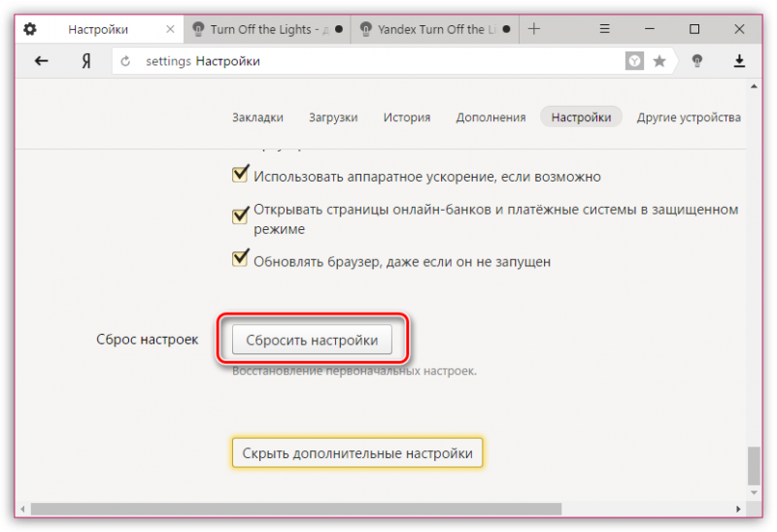
Task: Click Скрыть дополнительные настройки button
Action: [x=357, y=452]
